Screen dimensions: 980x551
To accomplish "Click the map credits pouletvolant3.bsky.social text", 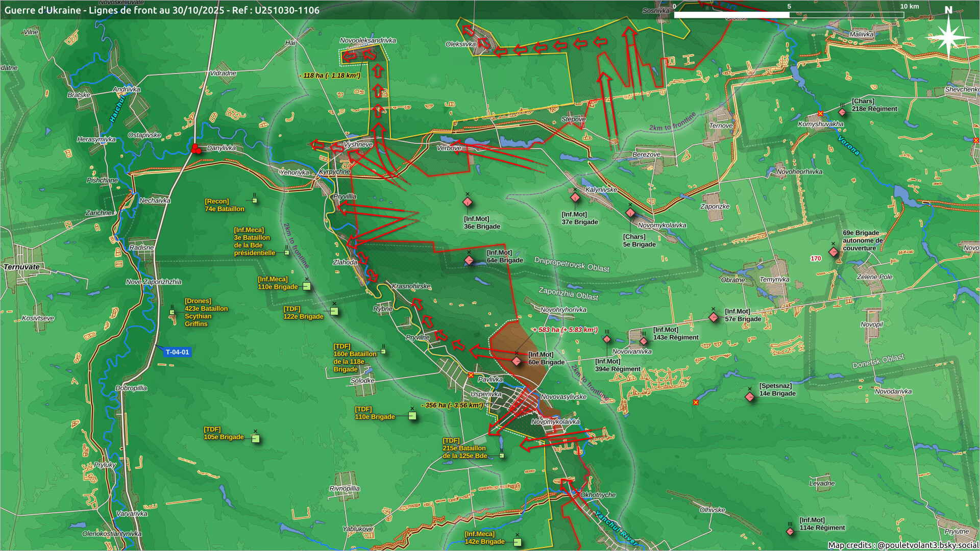I will [902, 545].
